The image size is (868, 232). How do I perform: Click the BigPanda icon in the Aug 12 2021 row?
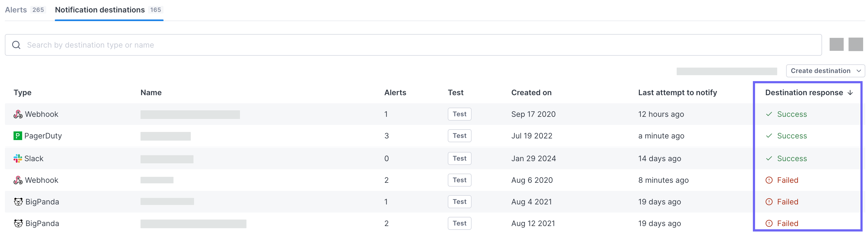(x=18, y=223)
